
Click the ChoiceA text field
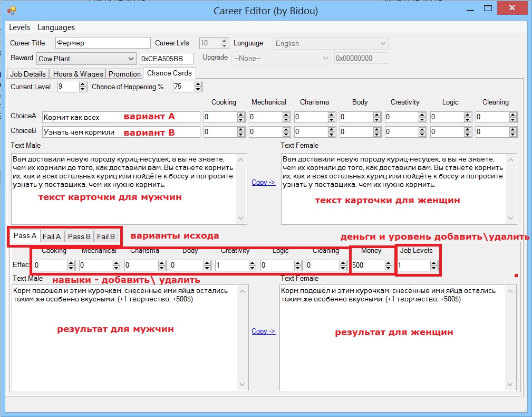(121, 117)
